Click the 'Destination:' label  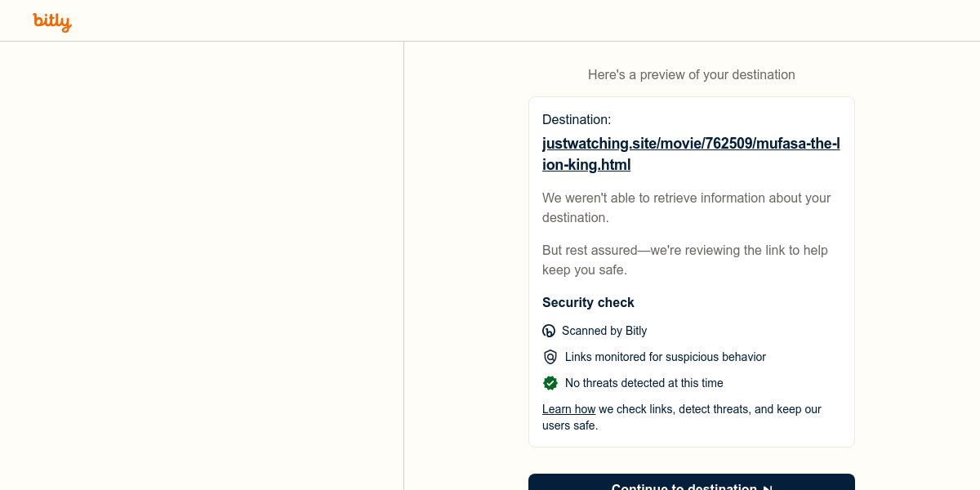point(577,119)
